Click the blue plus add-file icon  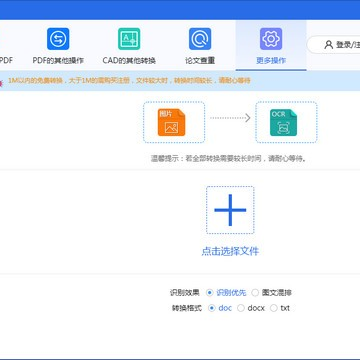click(x=230, y=210)
